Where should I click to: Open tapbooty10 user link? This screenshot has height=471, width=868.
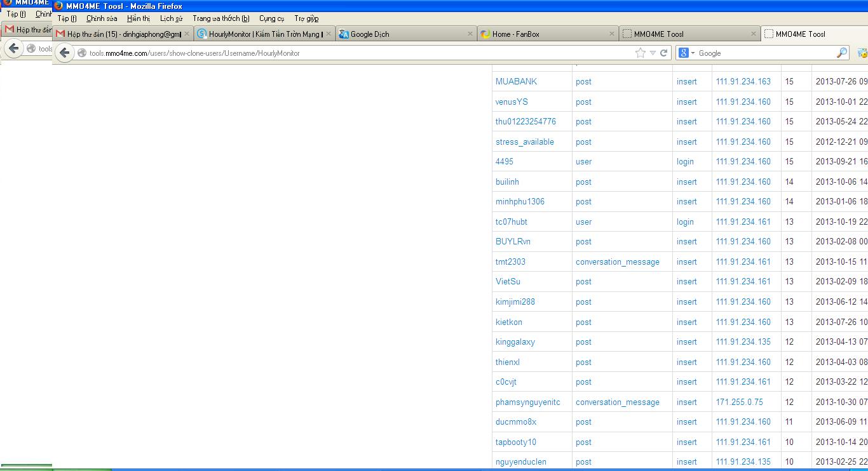(516, 442)
